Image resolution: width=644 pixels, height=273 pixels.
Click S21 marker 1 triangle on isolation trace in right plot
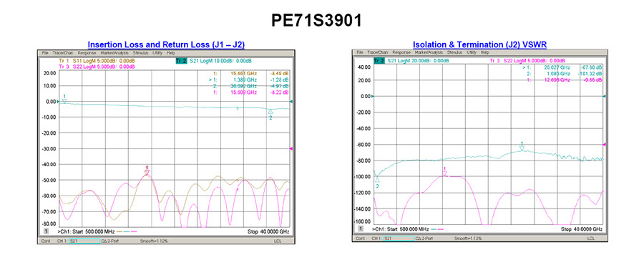[x=522, y=148]
